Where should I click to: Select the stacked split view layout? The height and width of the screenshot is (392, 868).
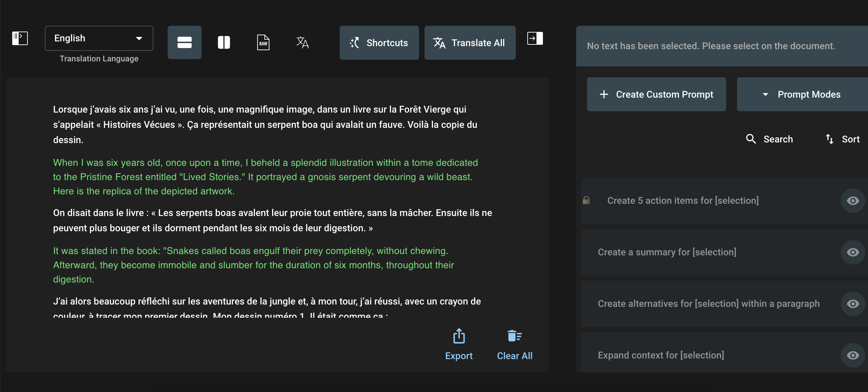pos(184,42)
